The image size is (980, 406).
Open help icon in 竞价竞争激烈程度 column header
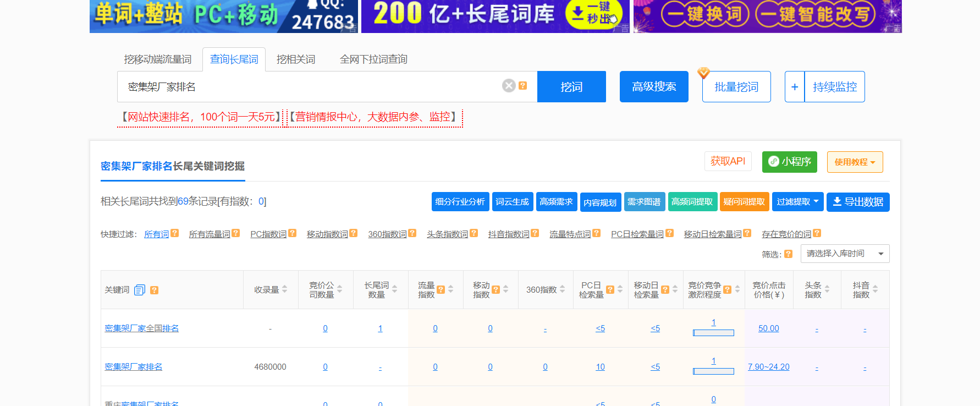pyautogui.click(x=727, y=290)
